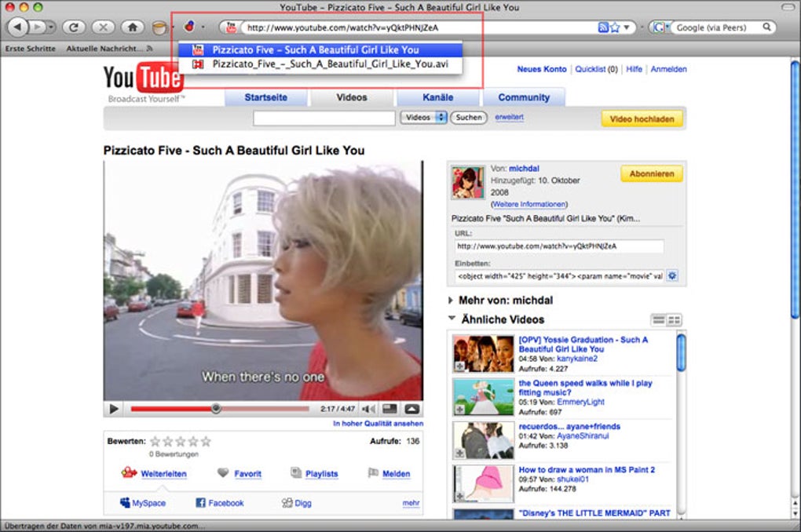Click the coffee cup toolbar icon

click(159, 27)
